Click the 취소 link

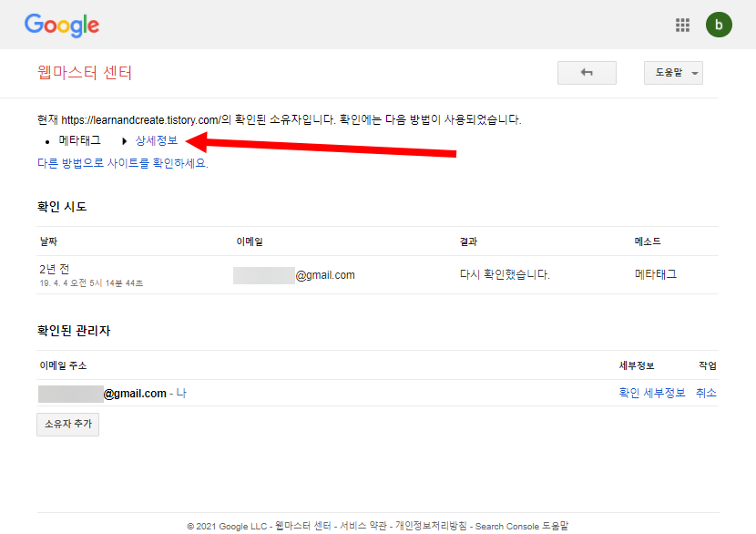(x=706, y=393)
